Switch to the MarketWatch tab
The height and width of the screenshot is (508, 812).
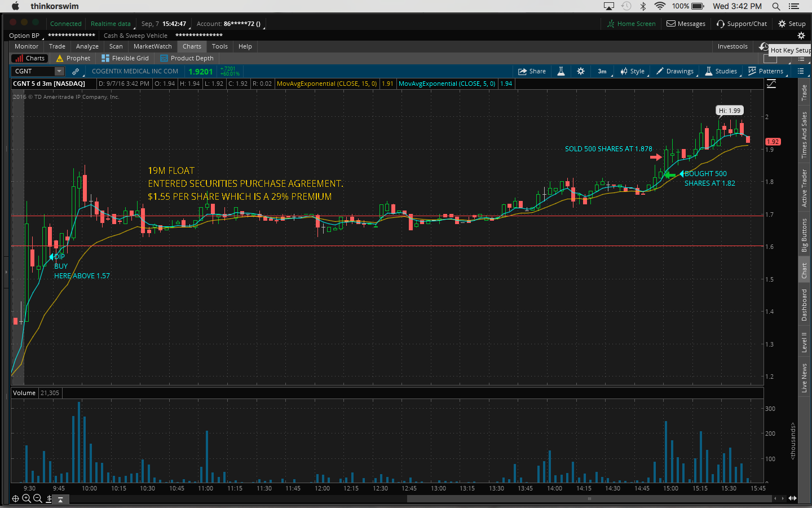pyautogui.click(x=152, y=46)
